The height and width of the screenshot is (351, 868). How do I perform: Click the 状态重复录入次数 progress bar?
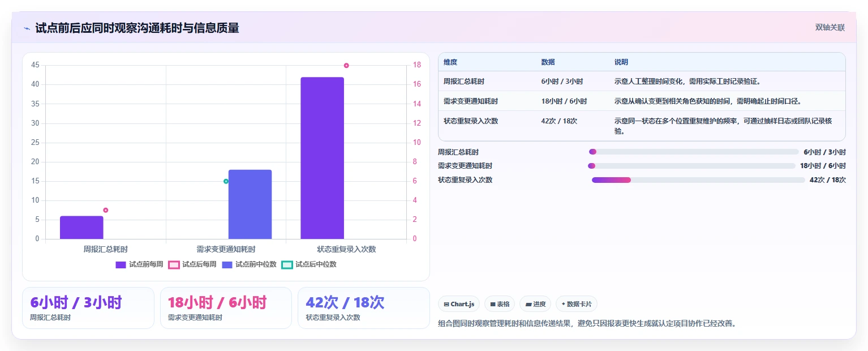pyautogui.click(x=698, y=180)
